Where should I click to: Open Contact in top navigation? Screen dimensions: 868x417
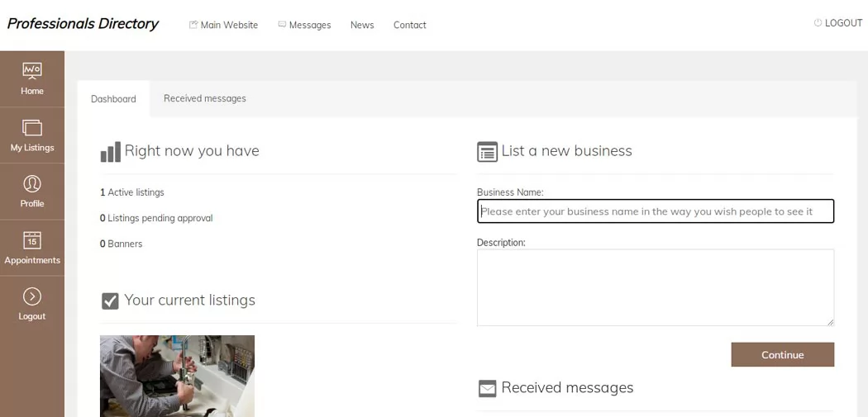[410, 25]
